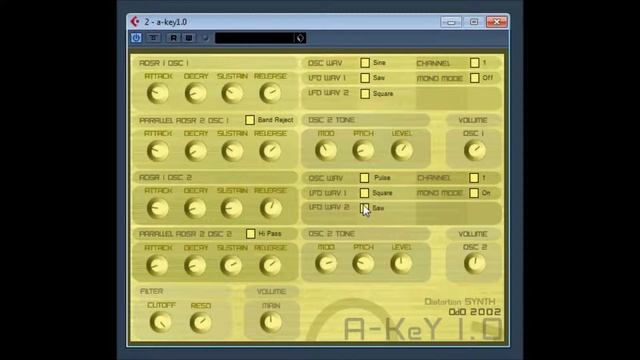Click upper OSC 2 Tone Mod knob
Viewport: 640px width, 360px height.
tap(326, 151)
